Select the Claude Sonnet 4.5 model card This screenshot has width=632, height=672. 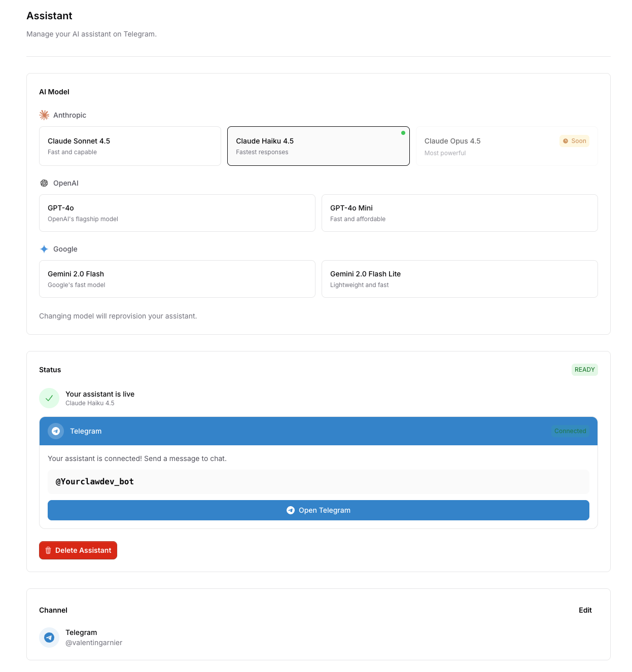(130, 146)
